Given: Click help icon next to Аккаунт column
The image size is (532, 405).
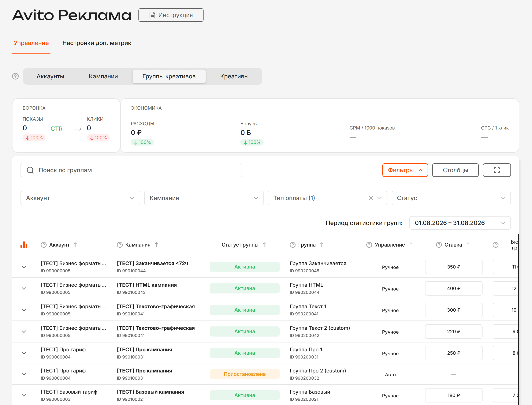Looking at the screenshot, I should [x=44, y=245].
